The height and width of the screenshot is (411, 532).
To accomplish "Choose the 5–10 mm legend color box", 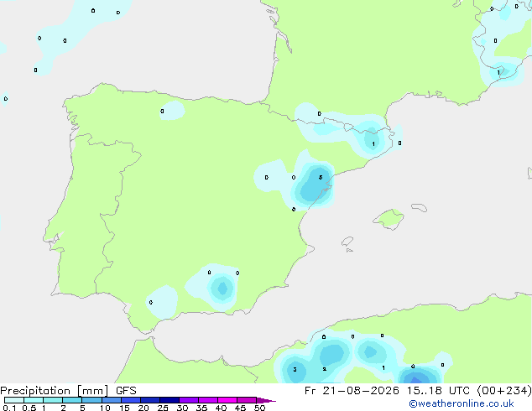I will 92,400.
